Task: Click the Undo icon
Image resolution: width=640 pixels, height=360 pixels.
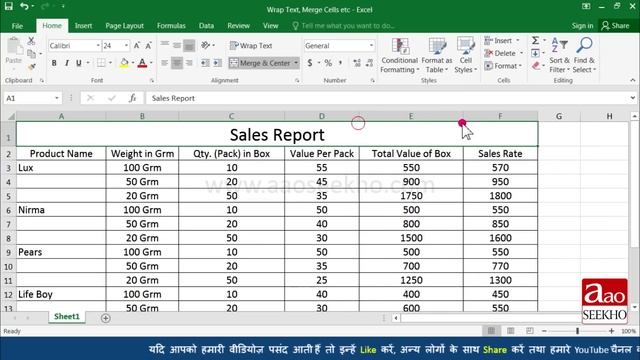Action: (24, 6)
